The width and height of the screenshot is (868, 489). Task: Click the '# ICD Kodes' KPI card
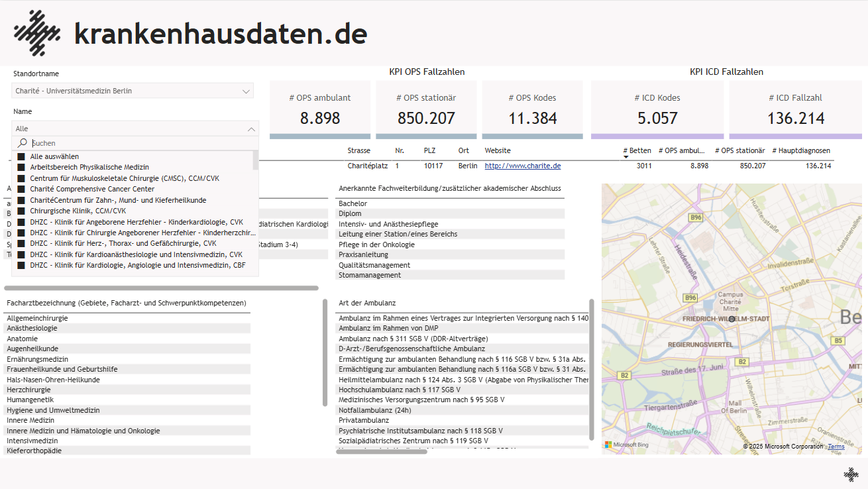pyautogui.click(x=657, y=109)
